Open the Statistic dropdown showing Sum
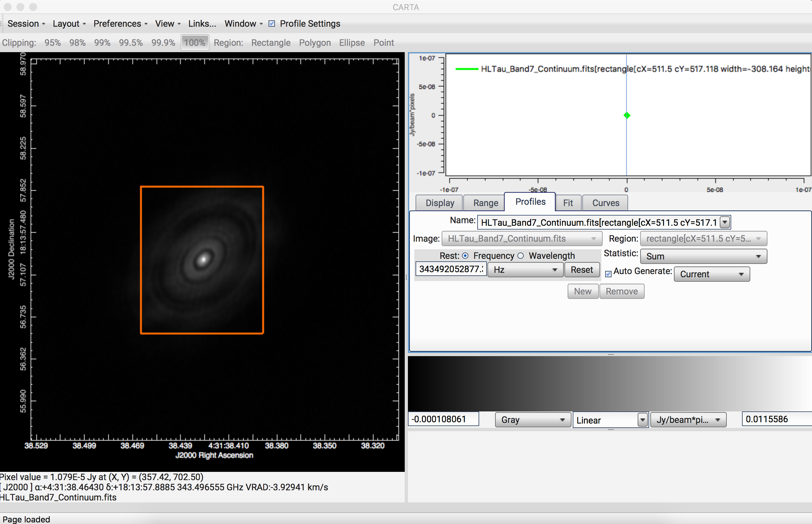This screenshot has width=812, height=524. [703, 256]
